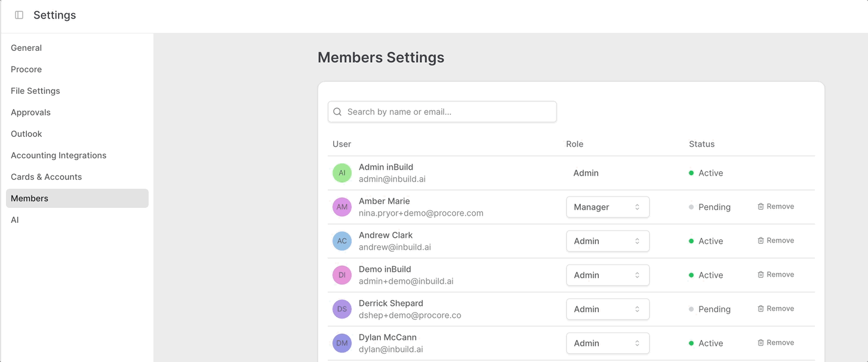Remove Amber Marie from members
The height and width of the screenshot is (362, 868).
point(776,207)
